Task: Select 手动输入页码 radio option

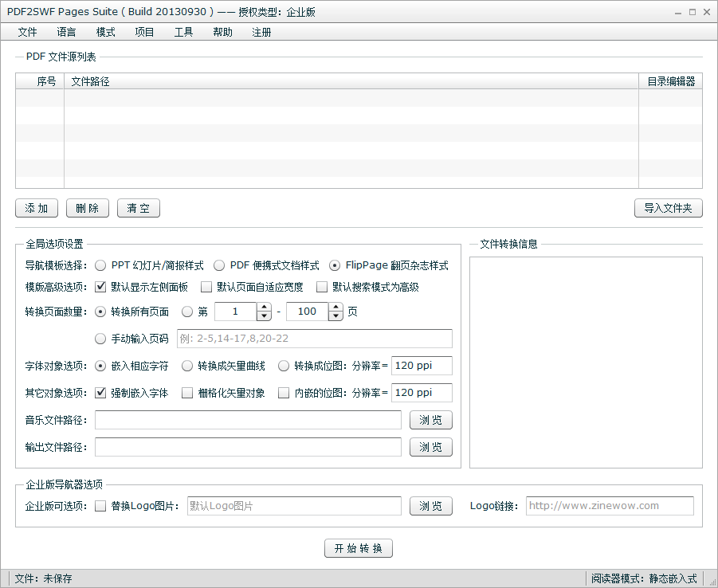Action: pos(101,339)
